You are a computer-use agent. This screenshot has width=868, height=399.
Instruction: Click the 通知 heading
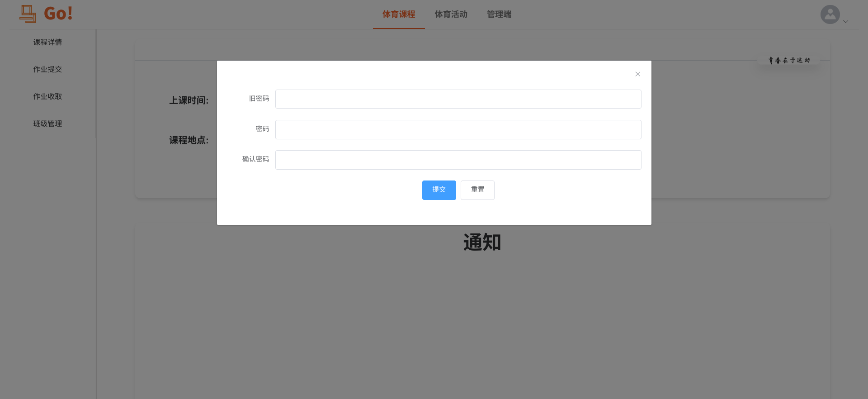click(x=482, y=242)
